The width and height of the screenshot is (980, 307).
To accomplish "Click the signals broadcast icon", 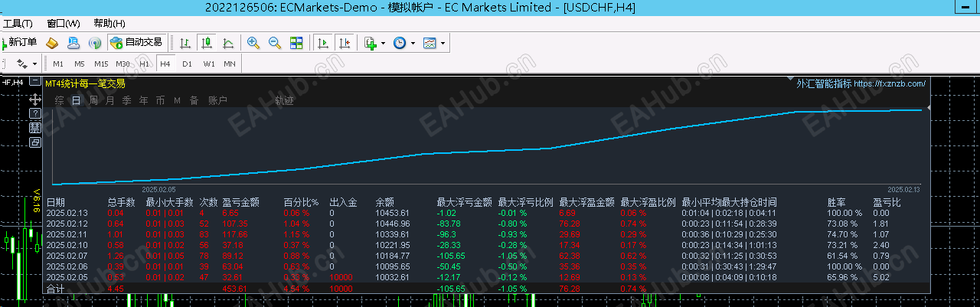I will [96, 43].
